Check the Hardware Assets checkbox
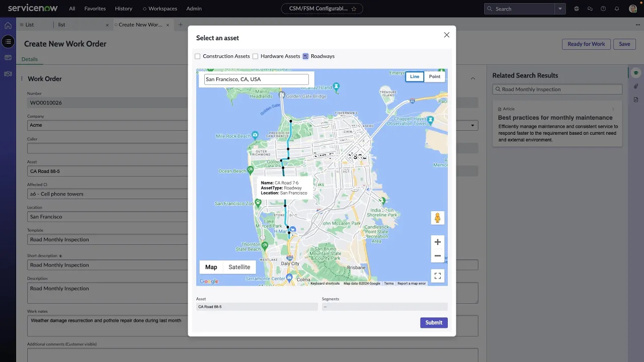This screenshot has width=644, height=362. (256, 56)
